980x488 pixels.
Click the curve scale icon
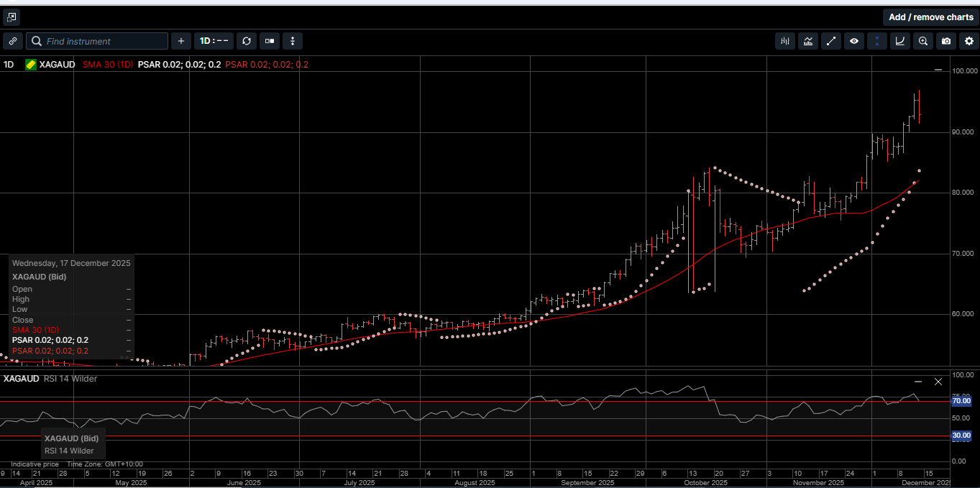(x=899, y=41)
